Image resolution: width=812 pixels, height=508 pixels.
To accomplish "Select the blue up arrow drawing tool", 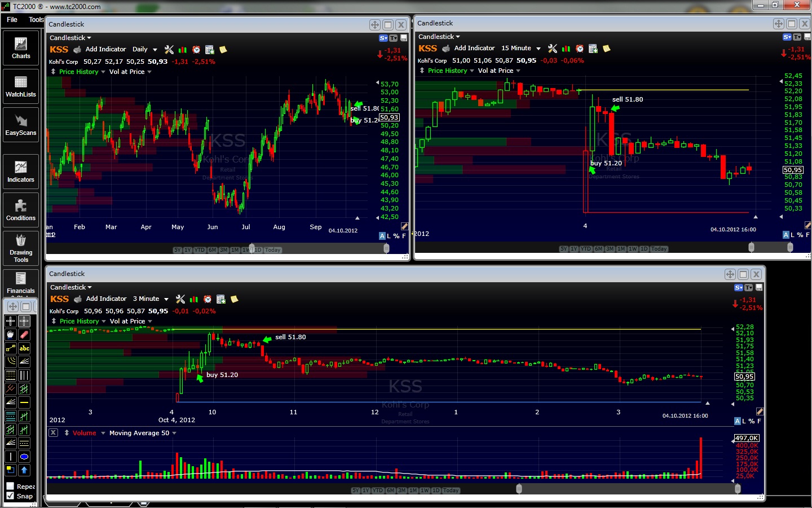I will click(x=24, y=470).
